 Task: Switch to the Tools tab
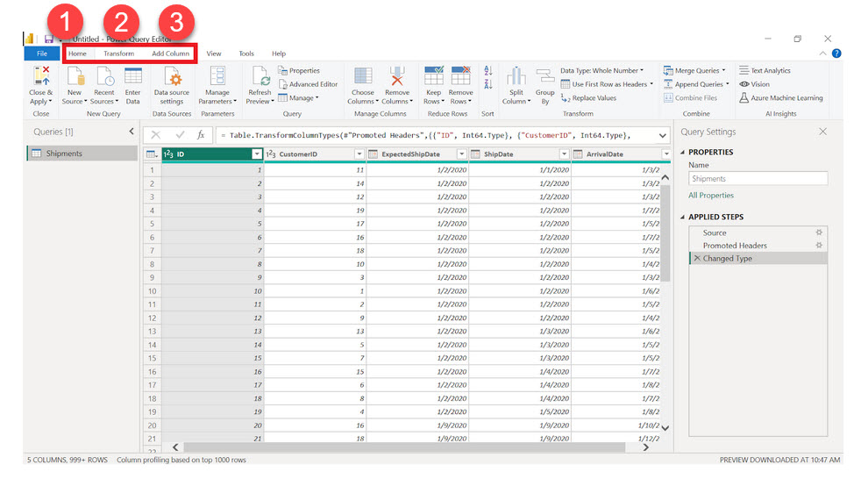click(x=246, y=54)
